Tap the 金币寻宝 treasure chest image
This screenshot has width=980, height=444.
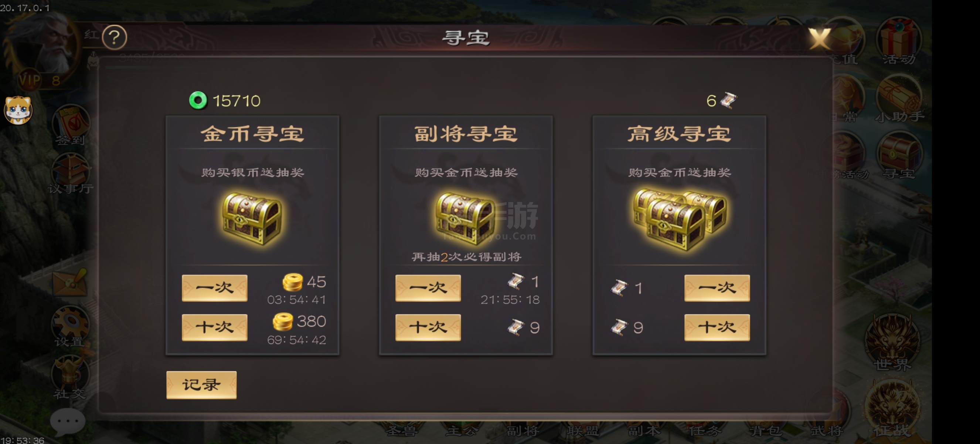252,219
